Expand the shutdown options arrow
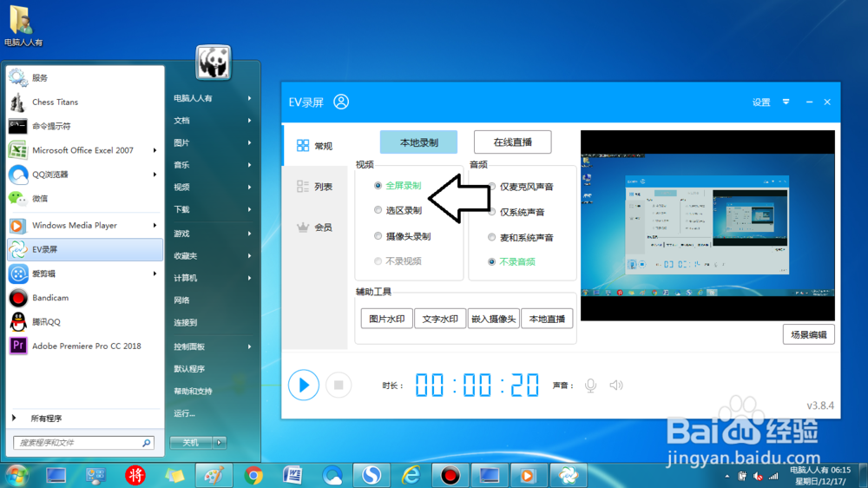868x488 pixels. point(220,443)
